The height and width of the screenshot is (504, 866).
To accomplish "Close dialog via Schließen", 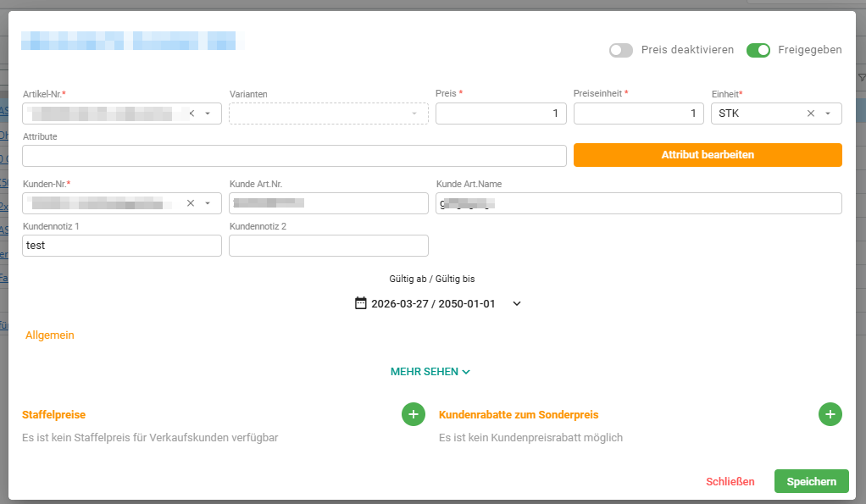I will pyautogui.click(x=730, y=481).
